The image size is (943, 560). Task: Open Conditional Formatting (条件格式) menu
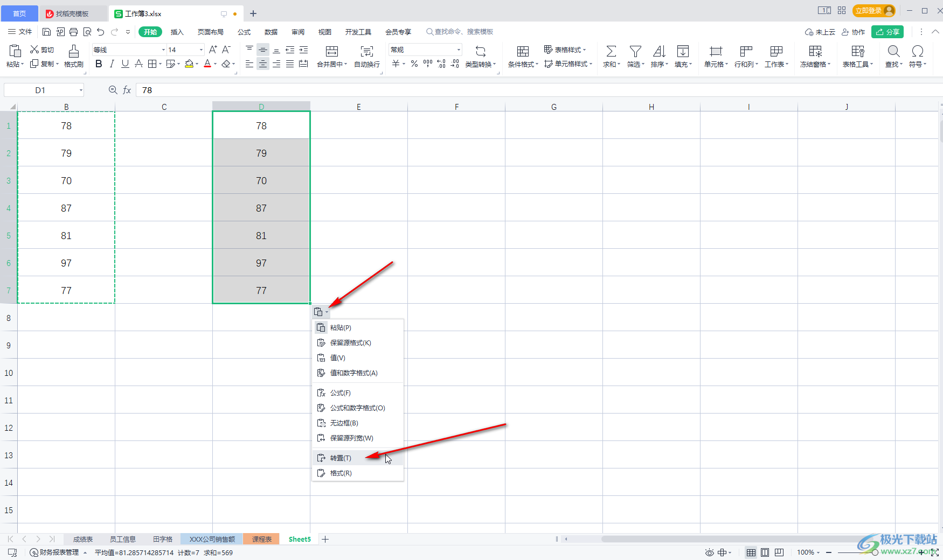(523, 56)
